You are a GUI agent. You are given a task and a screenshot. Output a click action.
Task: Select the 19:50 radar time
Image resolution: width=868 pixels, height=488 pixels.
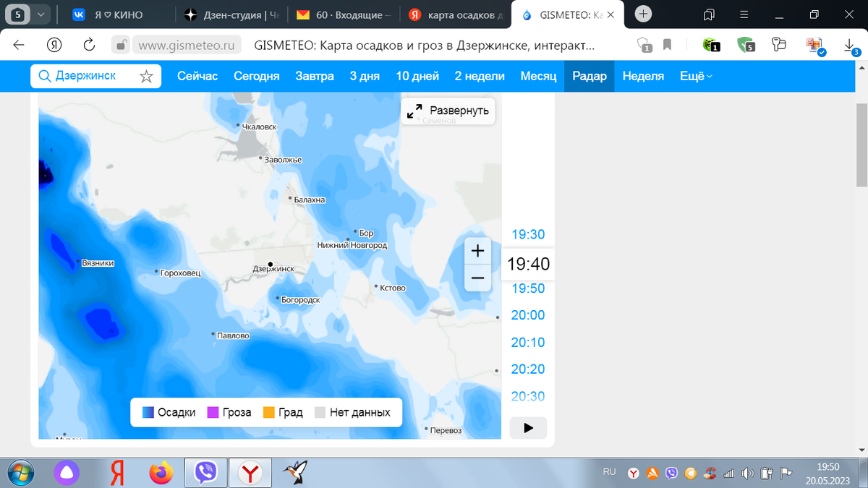pyautogui.click(x=528, y=288)
